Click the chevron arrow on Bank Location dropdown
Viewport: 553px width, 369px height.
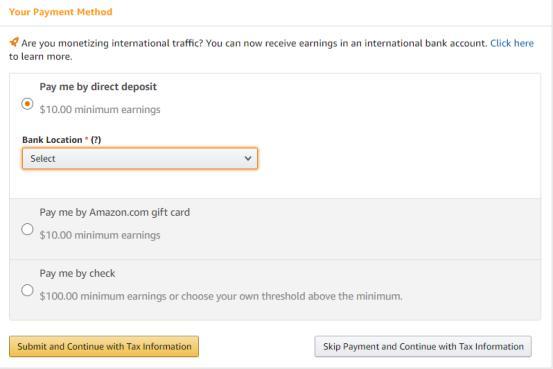click(x=248, y=158)
